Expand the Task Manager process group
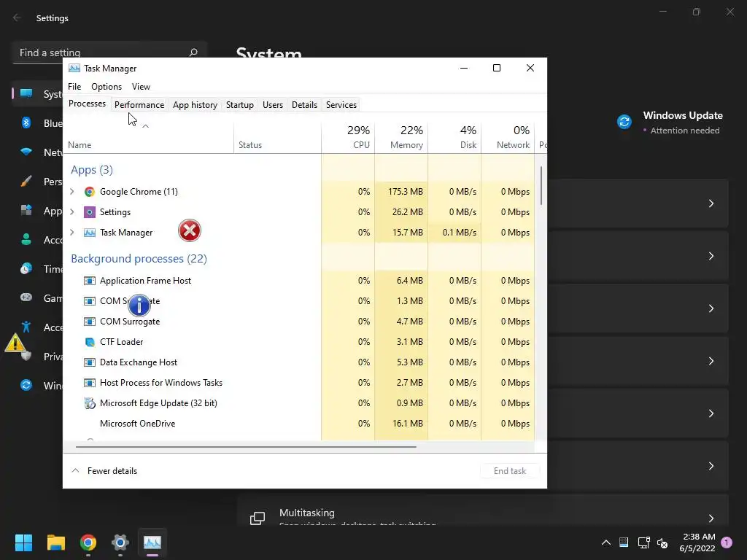 point(72,233)
